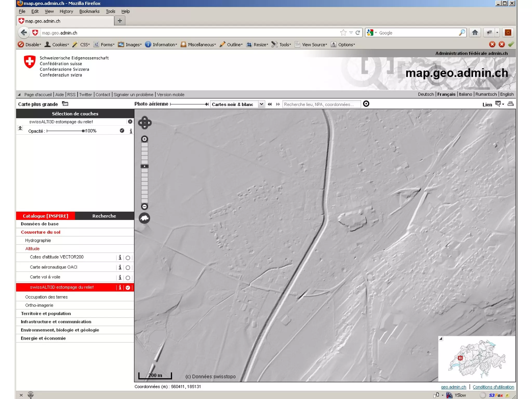Screen dimensions: 532x399
Task: Open info for Carte vol à voile
Action: (120, 277)
